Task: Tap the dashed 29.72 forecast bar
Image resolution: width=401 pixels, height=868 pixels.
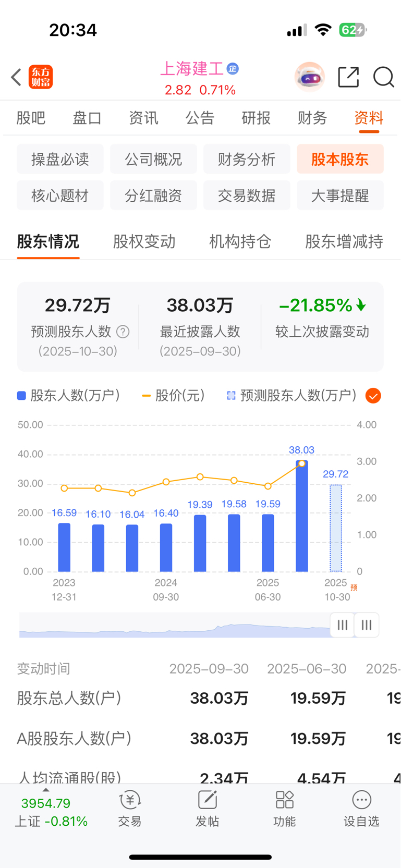Action: pos(336,528)
